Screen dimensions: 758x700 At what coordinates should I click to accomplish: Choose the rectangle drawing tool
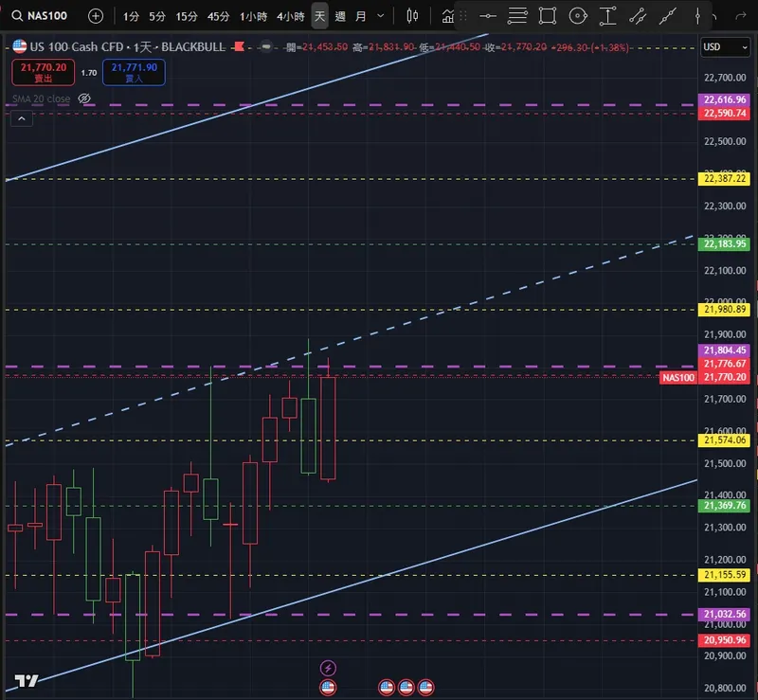tap(548, 16)
